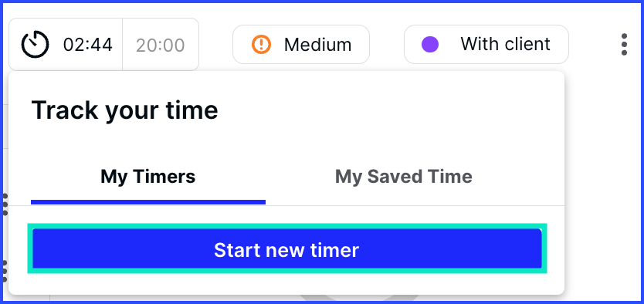Viewport: 644px width, 304px height.
Task: Click the stopwatch timer icon
Action: pos(36,44)
